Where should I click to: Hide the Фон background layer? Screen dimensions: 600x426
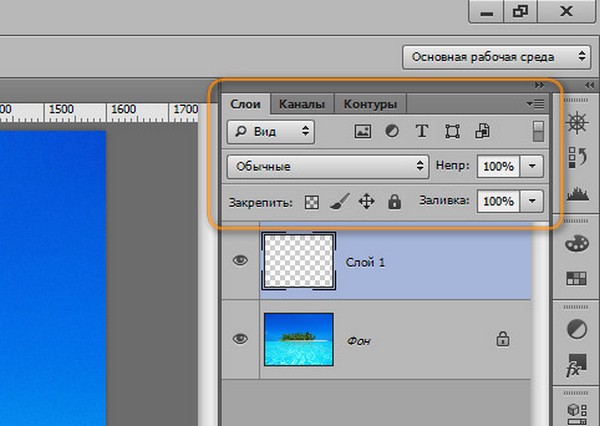click(x=239, y=339)
